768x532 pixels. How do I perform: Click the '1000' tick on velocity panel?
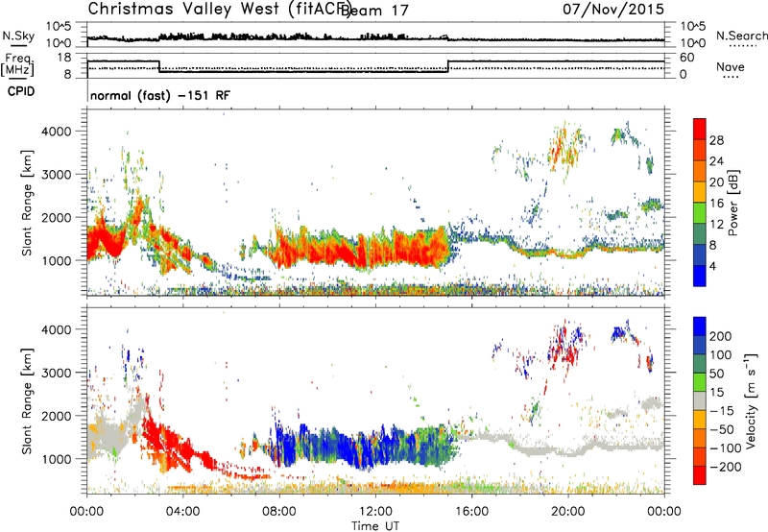(57, 459)
